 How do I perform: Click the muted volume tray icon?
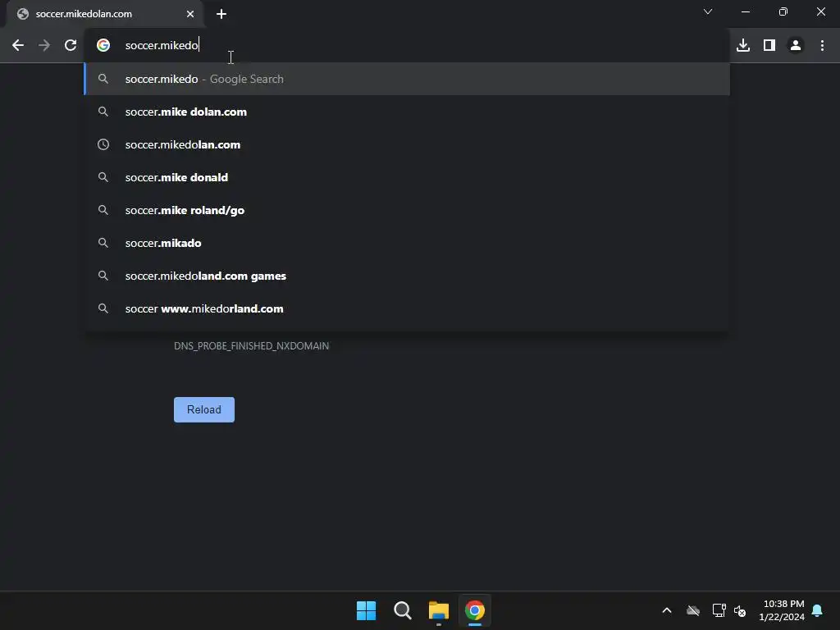click(740, 610)
